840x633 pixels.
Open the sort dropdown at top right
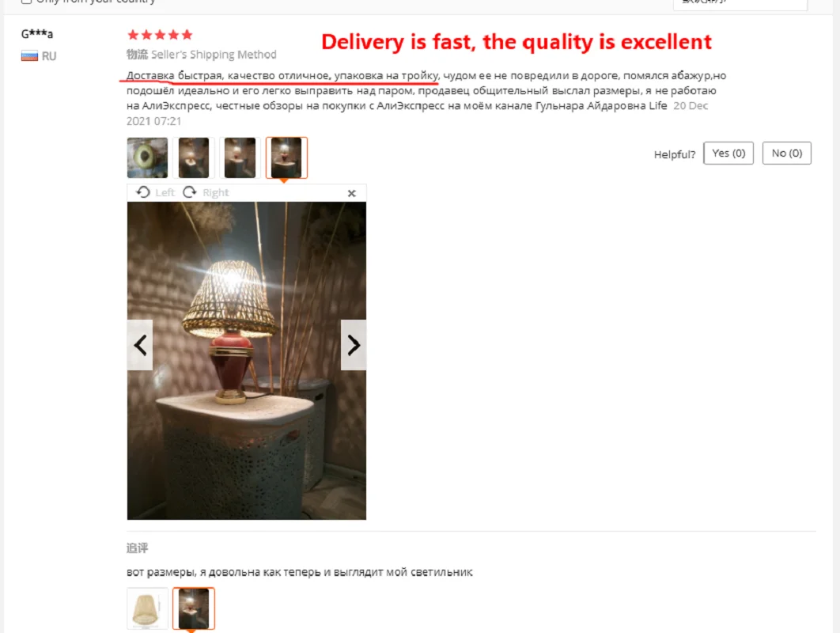click(x=740, y=4)
